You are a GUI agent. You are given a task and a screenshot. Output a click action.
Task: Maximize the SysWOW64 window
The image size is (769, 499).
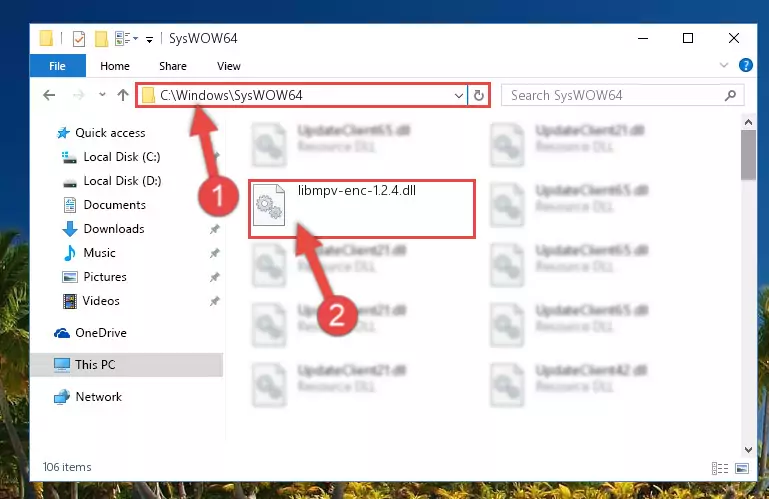click(x=688, y=38)
